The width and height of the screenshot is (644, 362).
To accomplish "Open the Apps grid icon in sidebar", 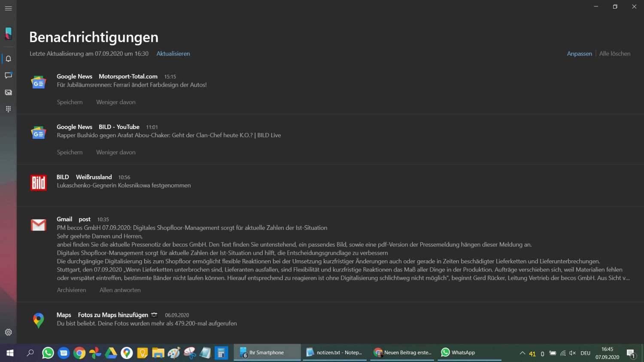I will click(8, 109).
